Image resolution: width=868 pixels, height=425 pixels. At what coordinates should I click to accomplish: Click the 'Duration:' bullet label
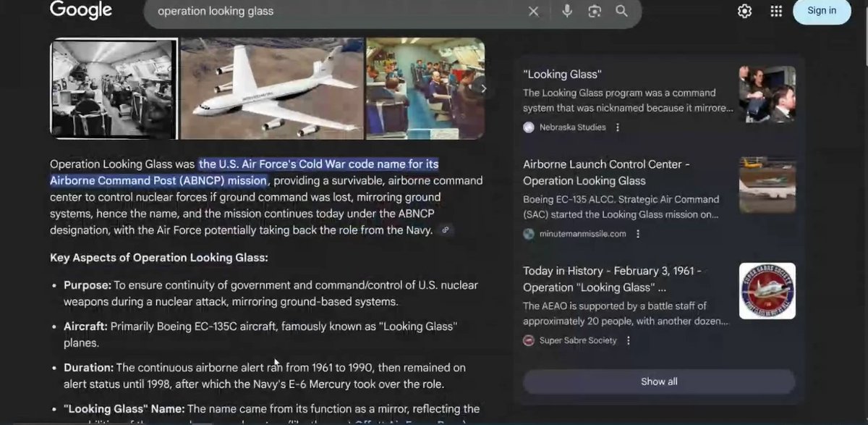tap(88, 367)
